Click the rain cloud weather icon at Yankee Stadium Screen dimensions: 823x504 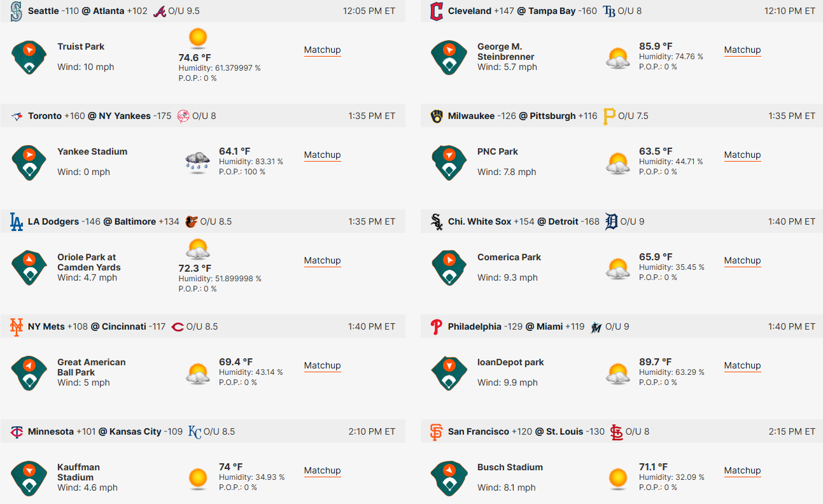point(198,162)
